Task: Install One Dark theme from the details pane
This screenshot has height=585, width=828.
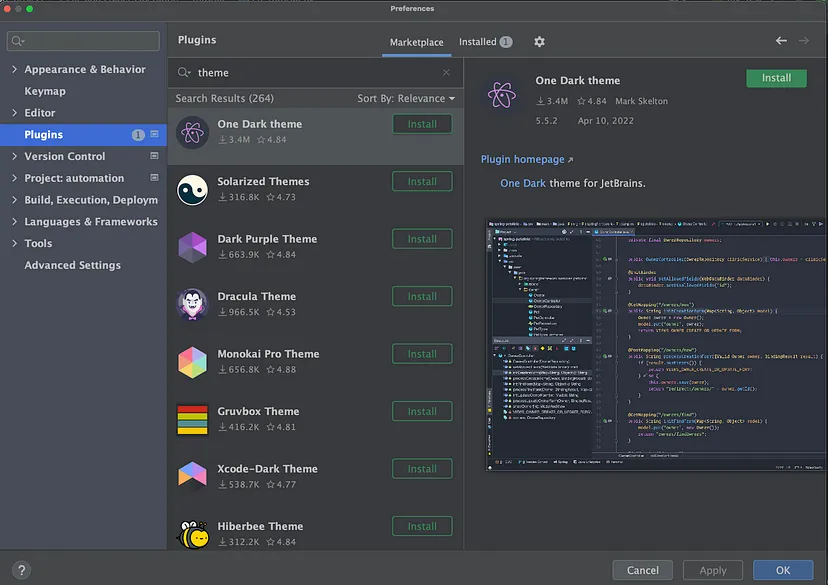Action: (776, 78)
